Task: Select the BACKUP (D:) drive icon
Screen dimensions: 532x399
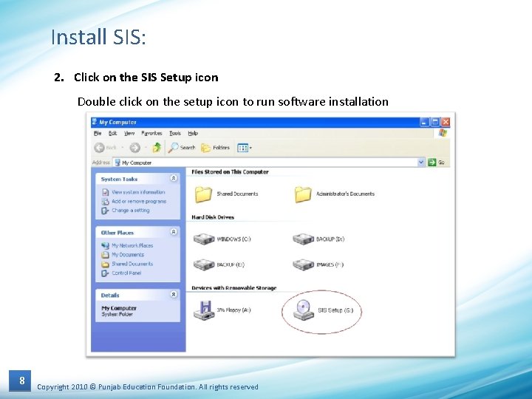Action: coord(303,239)
